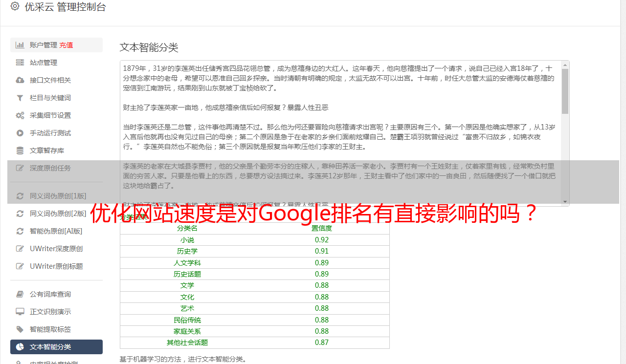
Task: Click the 艺术 category cell
Action: (187, 308)
